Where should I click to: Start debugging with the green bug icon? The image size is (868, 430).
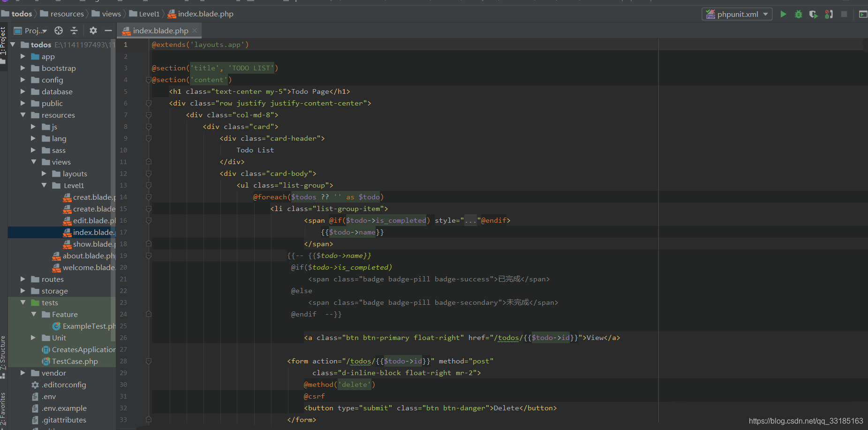(x=799, y=14)
